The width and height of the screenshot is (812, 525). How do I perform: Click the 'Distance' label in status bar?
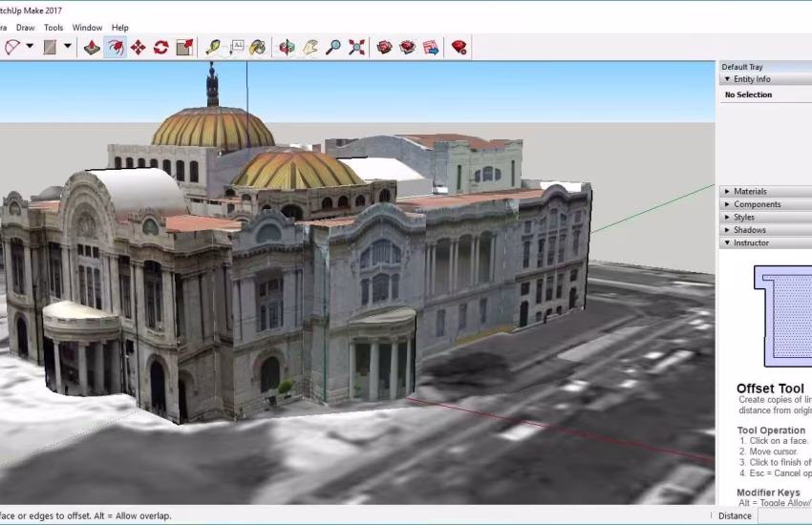(x=735, y=515)
